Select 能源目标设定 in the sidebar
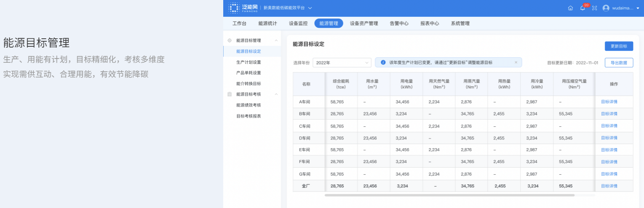 pyautogui.click(x=252, y=51)
